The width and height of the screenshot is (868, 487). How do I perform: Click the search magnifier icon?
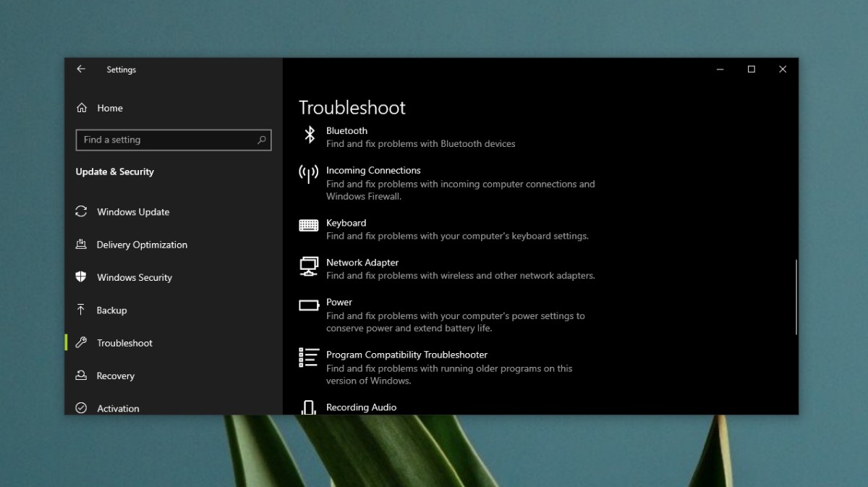261,140
